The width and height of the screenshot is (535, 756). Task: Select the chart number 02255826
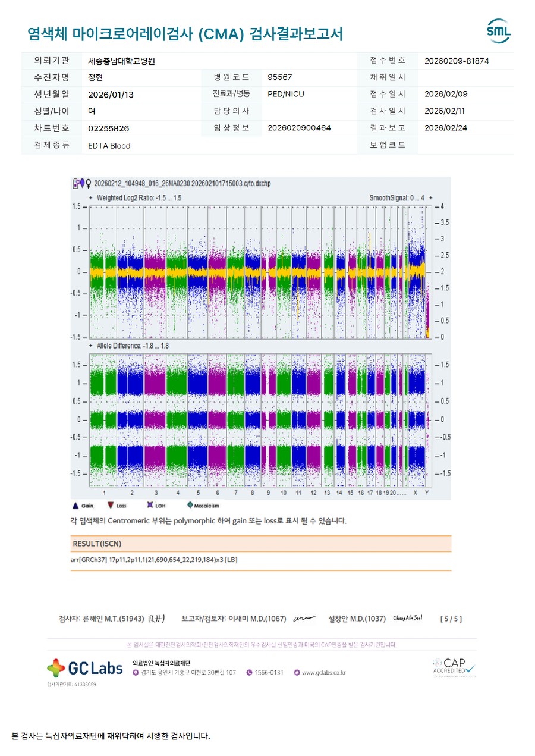tap(108, 128)
